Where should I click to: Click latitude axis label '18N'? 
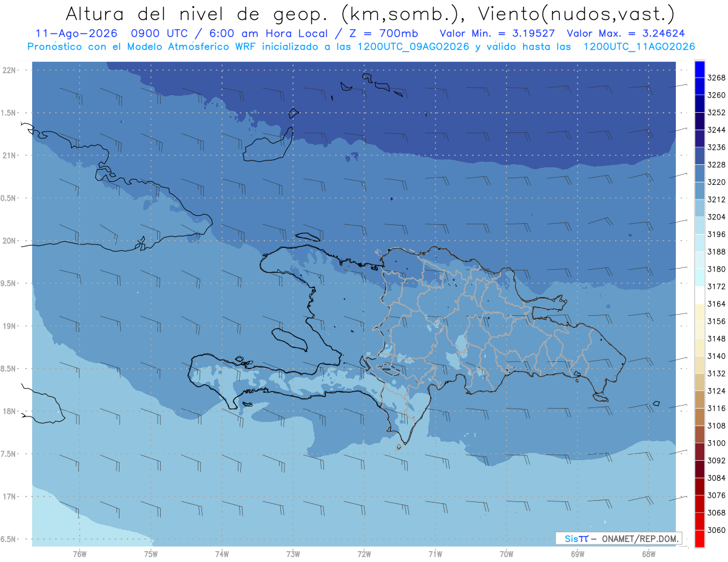[x=8, y=411]
